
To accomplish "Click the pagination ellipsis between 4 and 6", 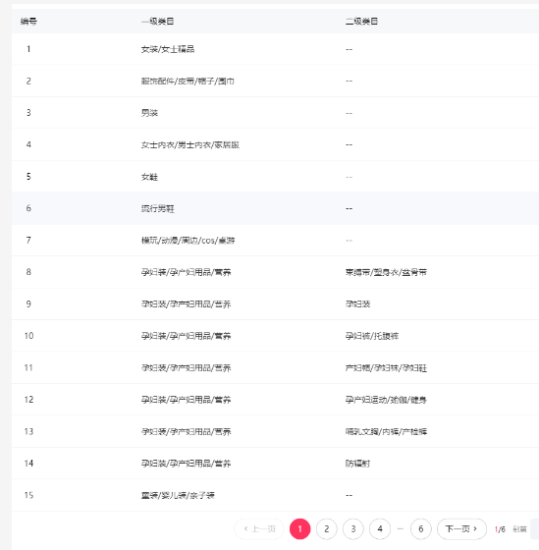I will click(x=400, y=529).
